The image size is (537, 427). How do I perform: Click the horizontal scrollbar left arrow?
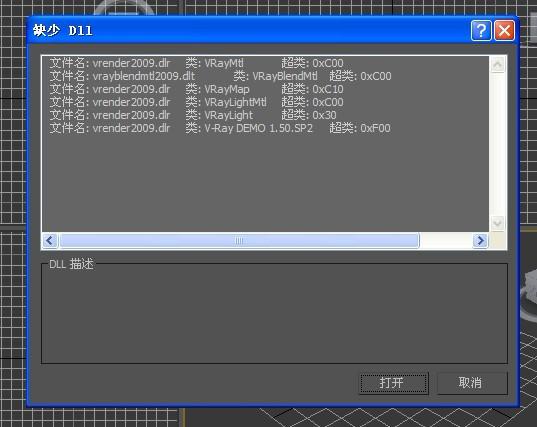pyautogui.click(x=50, y=240)
